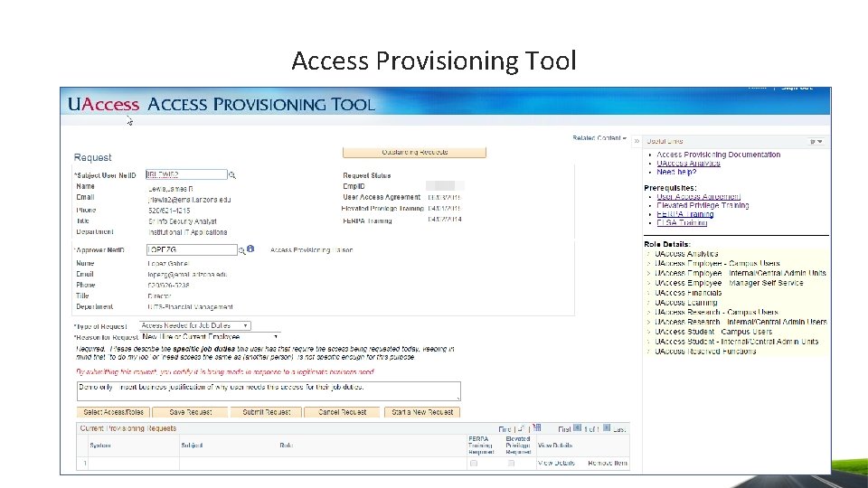Open the Type of Request dropdown
Screen dimensions: 868x488
pyautogui.click(x=195, y=326)
